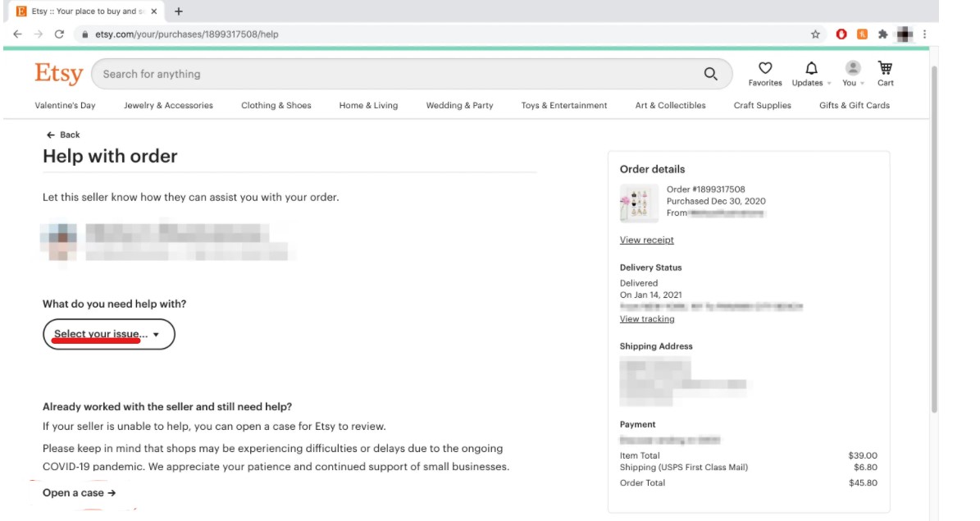The width and height of the screenshot is (980, 521).
Task: Click the search magnifier icon
Action: pyautogui.click(x=711, y=74)
